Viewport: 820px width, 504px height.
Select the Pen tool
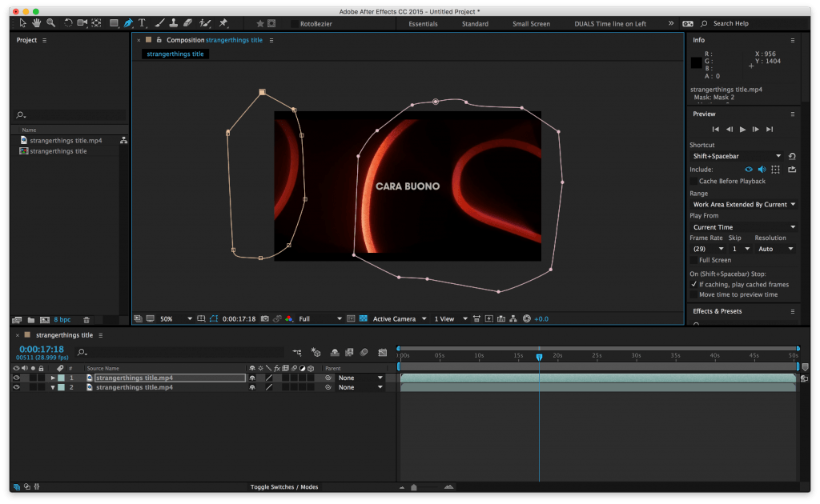(x=128, y=23)
